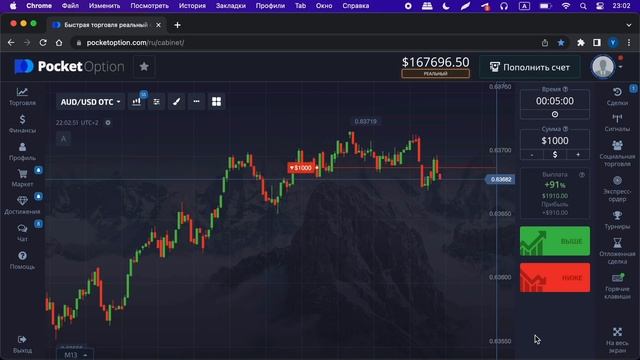The height and width of the screenshot is (360, 640).
Task: Bookmark this page with the star
Action: [561, 42]
